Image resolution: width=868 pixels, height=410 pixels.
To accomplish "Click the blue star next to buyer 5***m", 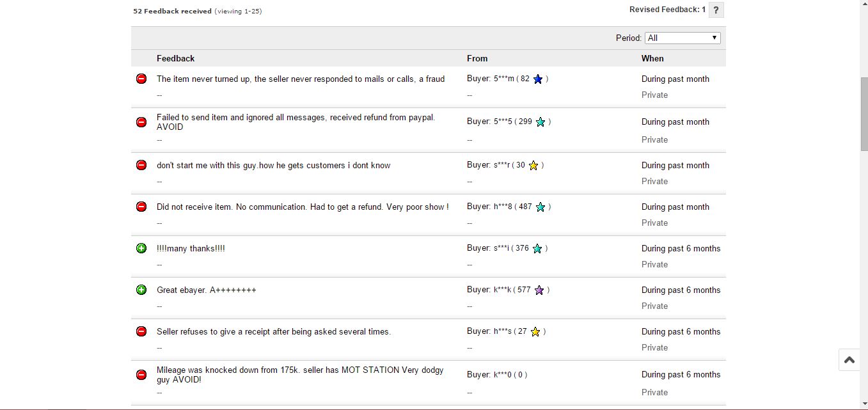I will (x=538, y=79).
